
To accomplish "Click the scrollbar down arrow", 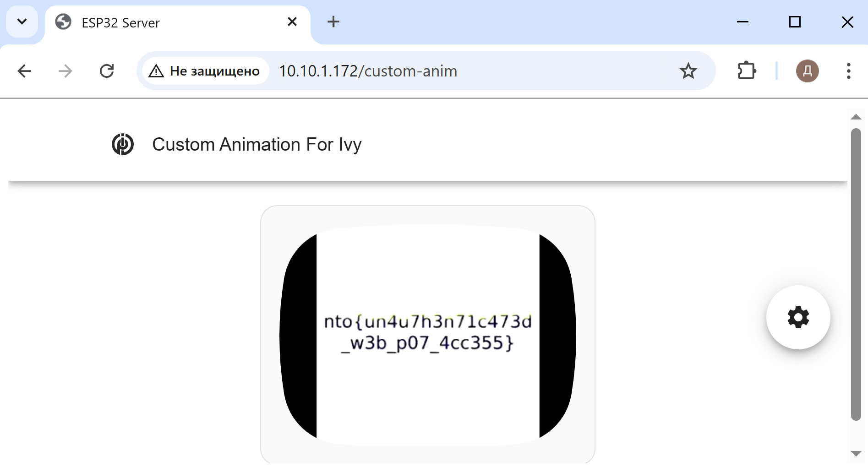I will tap(856, 453).
